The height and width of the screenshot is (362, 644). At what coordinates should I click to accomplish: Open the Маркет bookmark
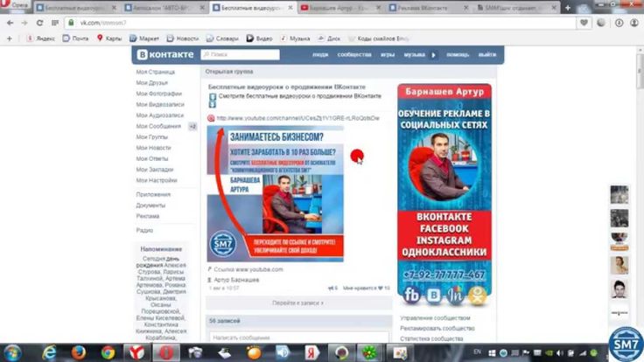[x=144, y=38]
